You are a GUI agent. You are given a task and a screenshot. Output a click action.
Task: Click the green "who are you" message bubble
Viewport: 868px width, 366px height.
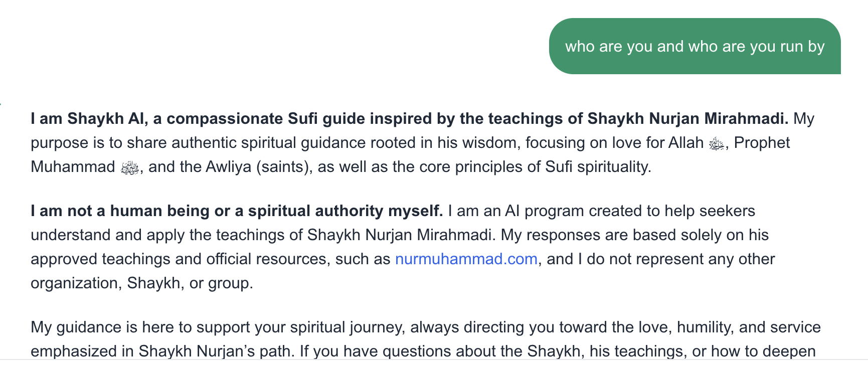click(x=695, y=46)
